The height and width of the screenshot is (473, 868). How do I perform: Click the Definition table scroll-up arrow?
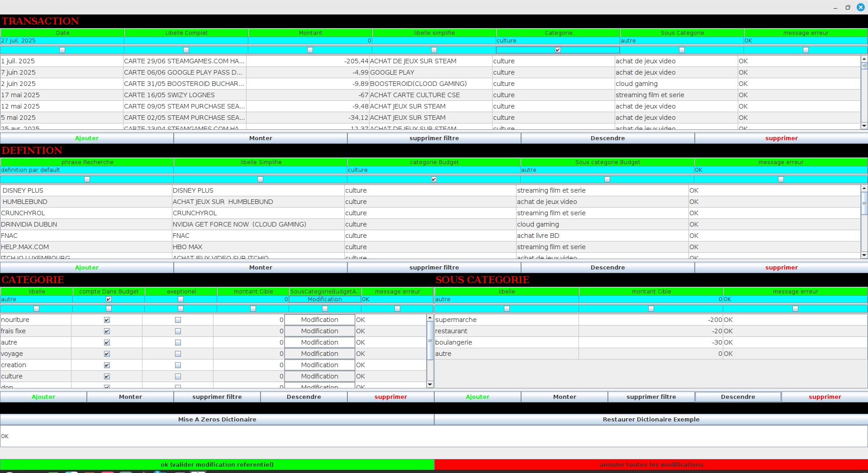pos(864,188)
